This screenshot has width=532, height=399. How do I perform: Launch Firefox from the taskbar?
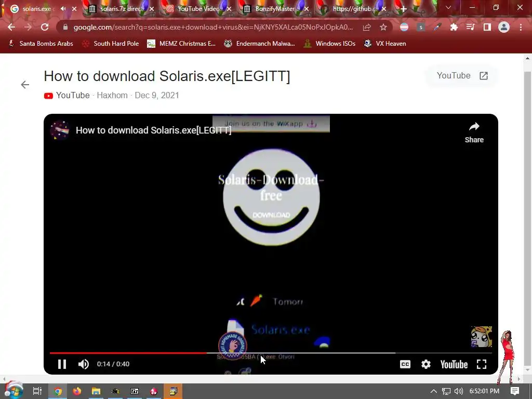point(77,391)
